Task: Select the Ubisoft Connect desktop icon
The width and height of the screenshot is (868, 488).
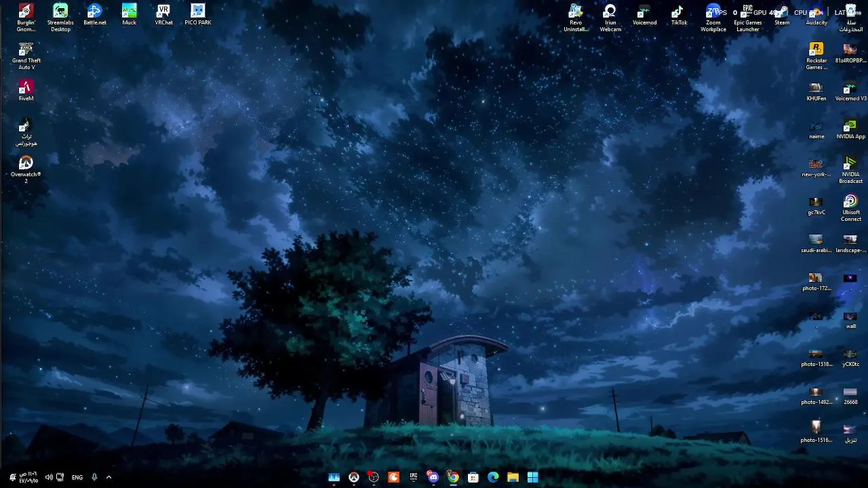Action: (850, 208)
